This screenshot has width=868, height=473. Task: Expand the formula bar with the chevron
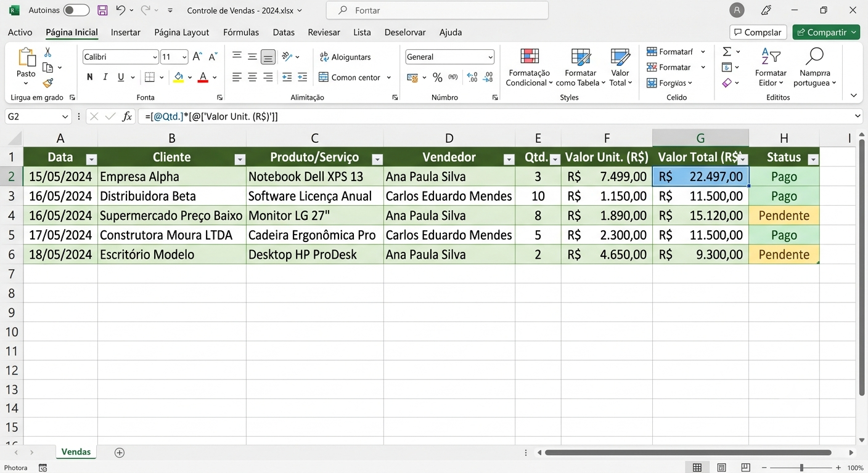coord(858,116)
